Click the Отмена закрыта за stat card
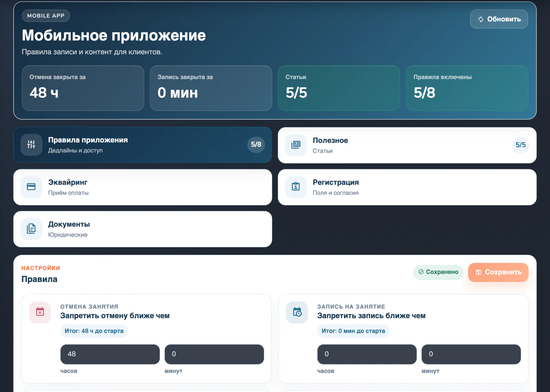This screenshot has width=550, height=392. tap(83, 88)
